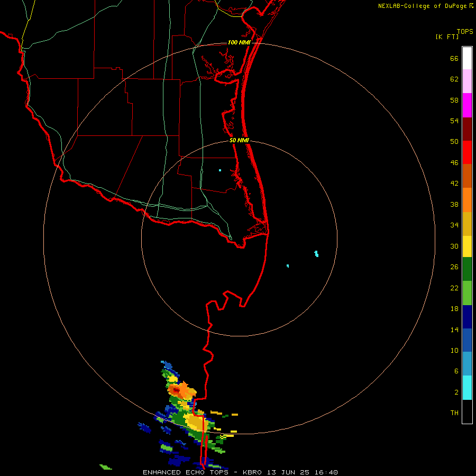This screenshot has width=476, height=476.
Task: Click the [K FT] units label
Action: [x=447, y=36]
